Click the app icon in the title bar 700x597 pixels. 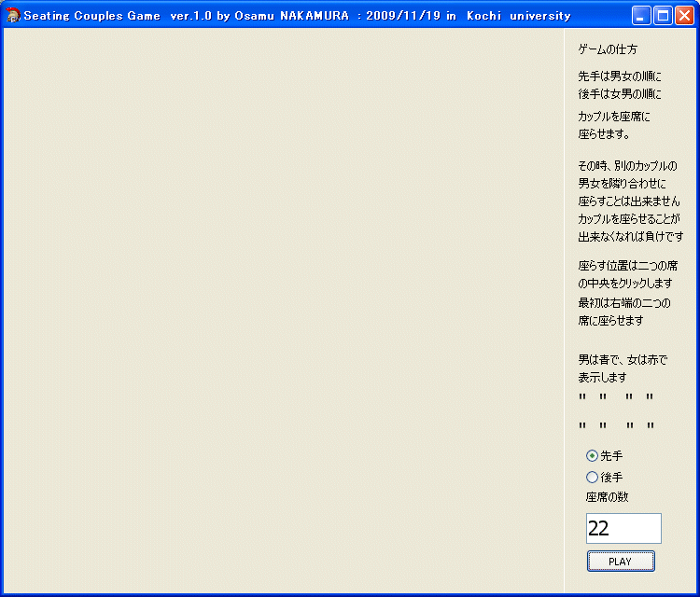coord(13,15)
